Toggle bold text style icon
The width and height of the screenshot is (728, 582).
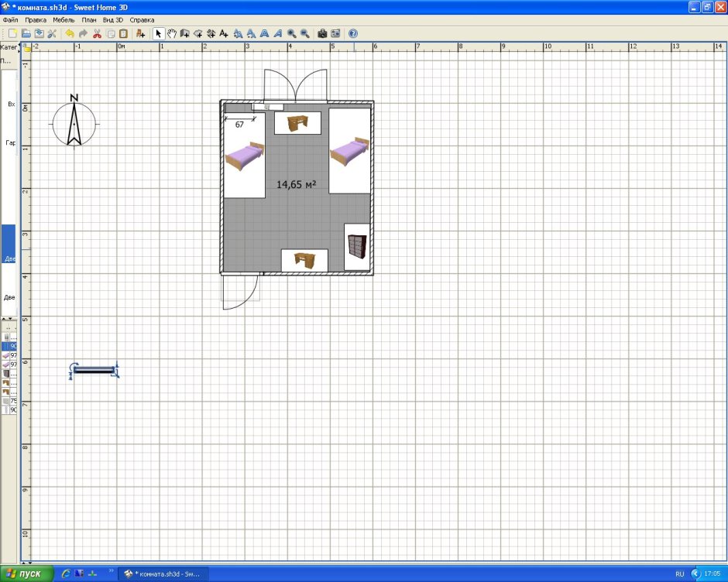pos(265,33)
